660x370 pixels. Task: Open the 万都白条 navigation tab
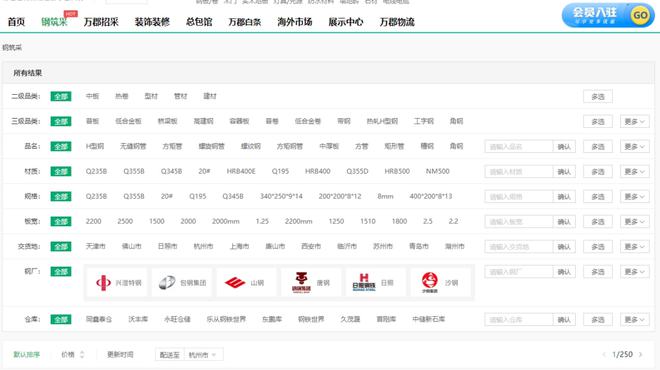click(x=245, y=22)
